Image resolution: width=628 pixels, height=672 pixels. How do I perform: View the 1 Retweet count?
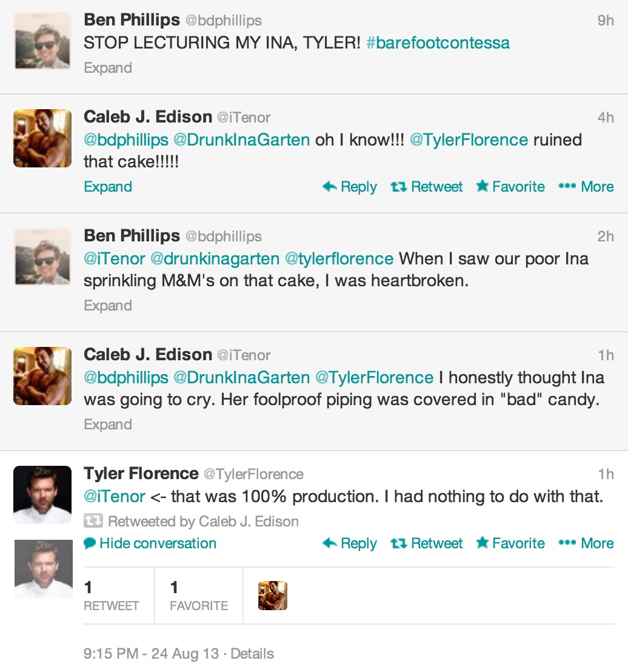pos(111,596)
